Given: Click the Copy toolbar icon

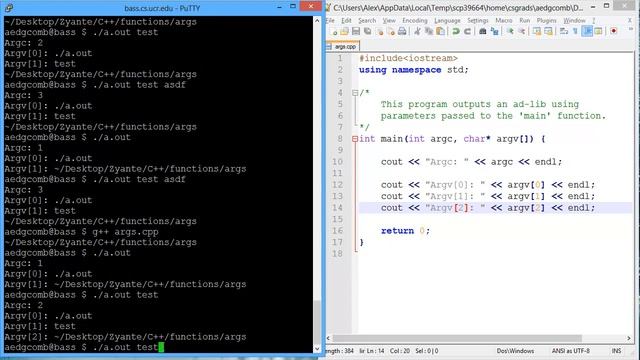Looking at the screenshot, I should [x=429, y=31].
